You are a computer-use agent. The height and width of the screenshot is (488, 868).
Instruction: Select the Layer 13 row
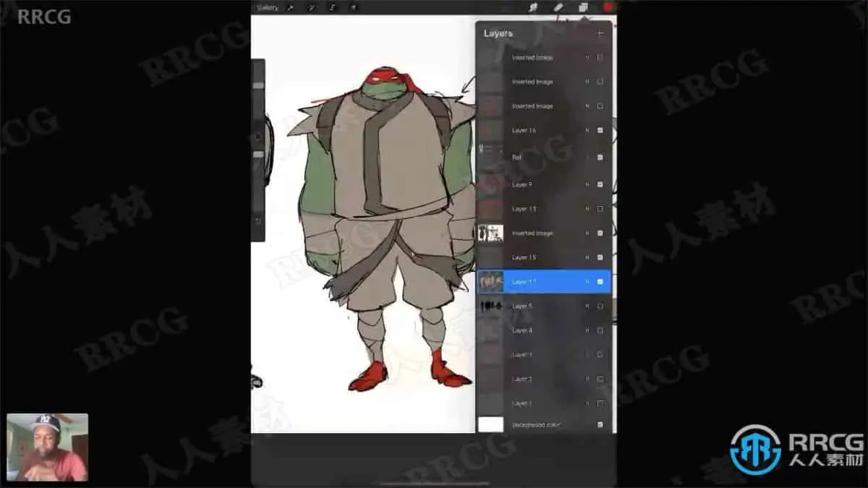pyautogui.click(x=544, y=209)
